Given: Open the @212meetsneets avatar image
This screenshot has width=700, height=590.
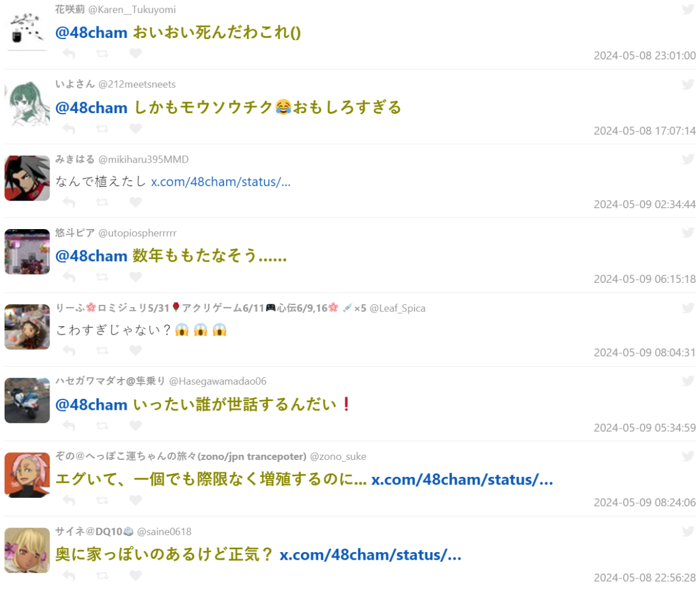Looking at the screenshot, I should [27, 103].
